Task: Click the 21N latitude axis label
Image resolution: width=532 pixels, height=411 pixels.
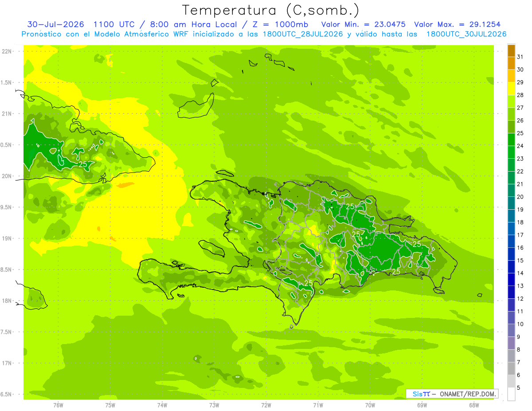Action: 7,114
